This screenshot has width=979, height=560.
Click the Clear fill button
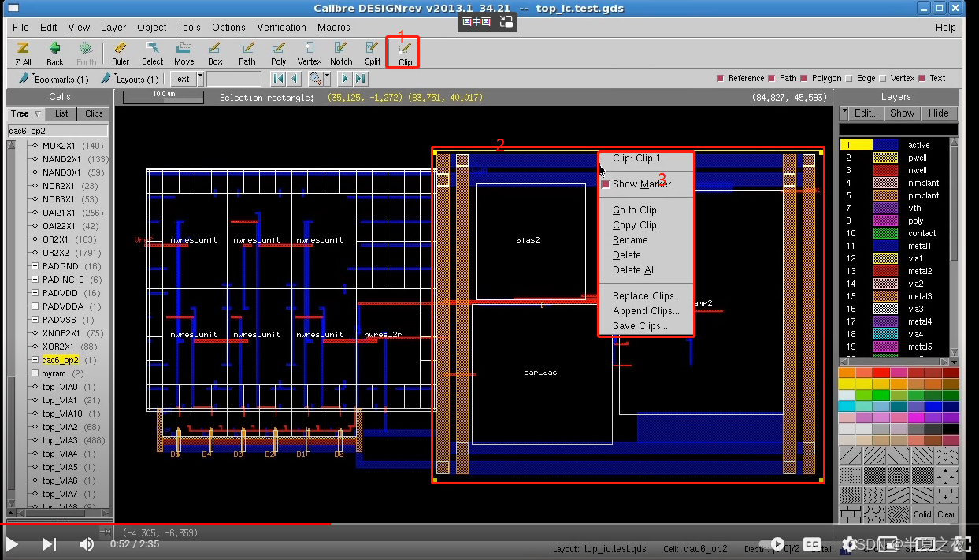(947, 514)
